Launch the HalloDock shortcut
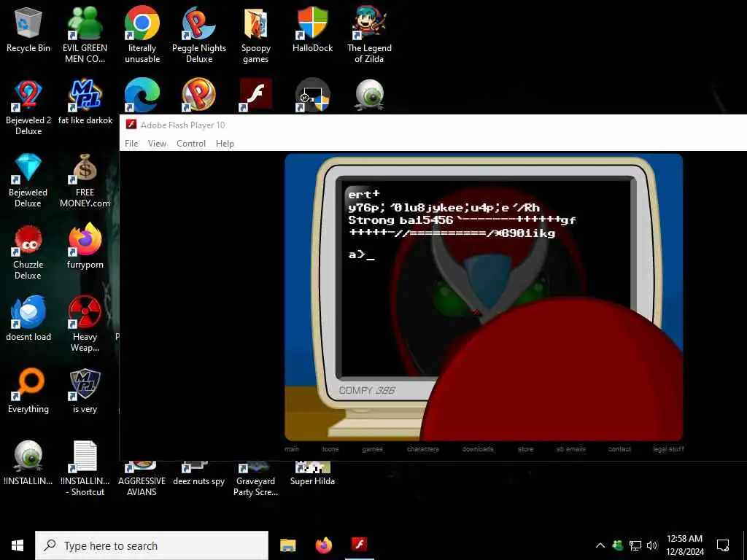Image resolution: width=747 pixels, height=560 pixels. pos(312,29)
